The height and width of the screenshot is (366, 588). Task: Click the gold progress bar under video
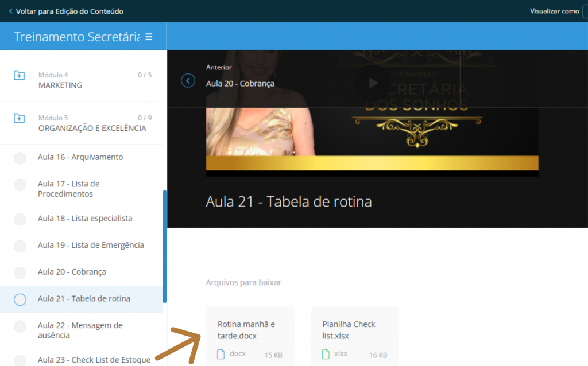click(x=372, y=163)
